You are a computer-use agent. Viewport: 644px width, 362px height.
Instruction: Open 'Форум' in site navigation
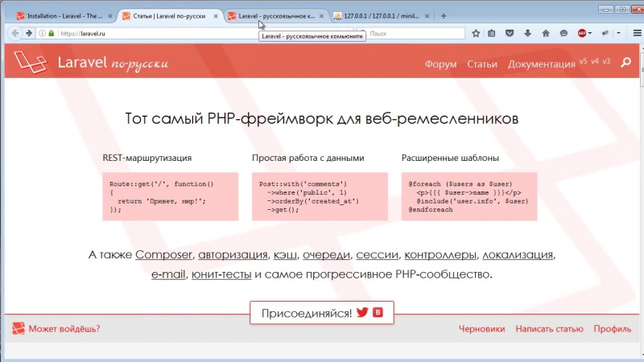pyautogui.click(x=440, y=64)
